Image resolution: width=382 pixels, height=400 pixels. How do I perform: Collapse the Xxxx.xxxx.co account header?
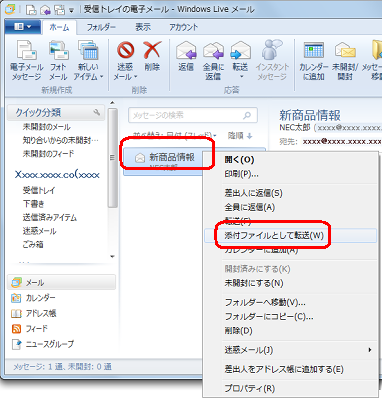(57, 175)
